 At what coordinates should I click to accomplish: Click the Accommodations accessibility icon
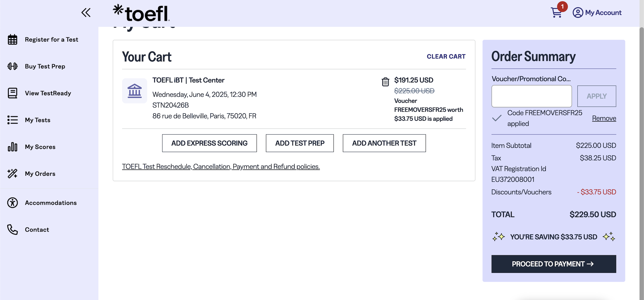(12, 203)
